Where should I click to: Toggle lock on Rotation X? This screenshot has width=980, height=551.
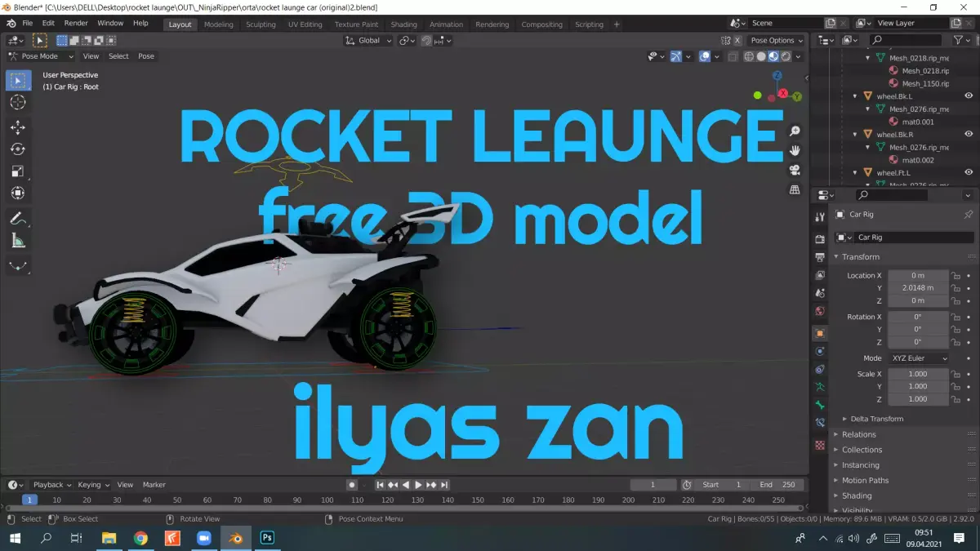coord(955,317)
